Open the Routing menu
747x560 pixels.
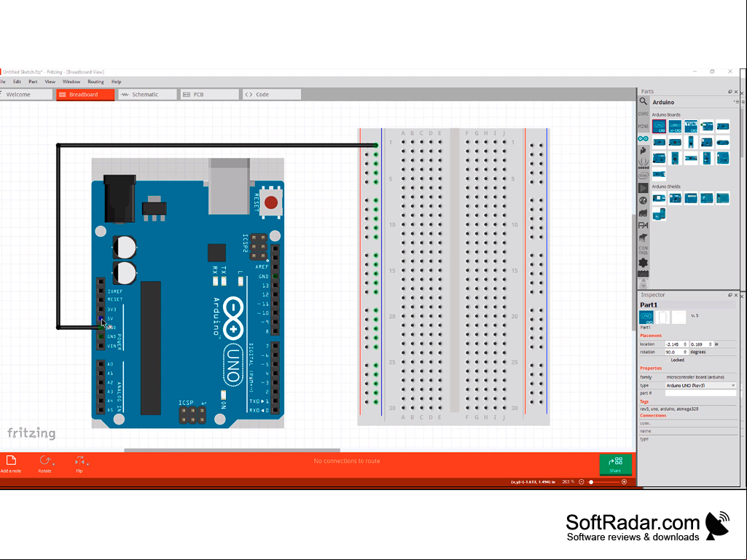pos(95,82)
